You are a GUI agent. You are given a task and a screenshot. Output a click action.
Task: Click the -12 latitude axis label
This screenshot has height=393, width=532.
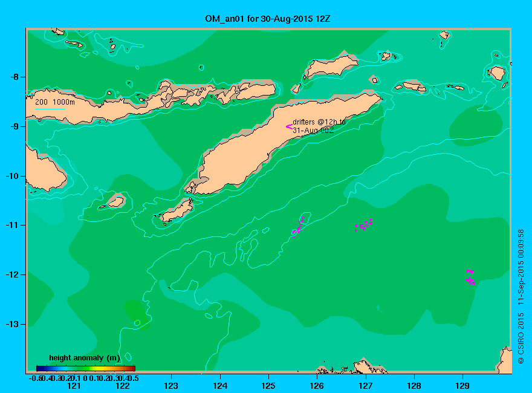[x=12, y=274]
